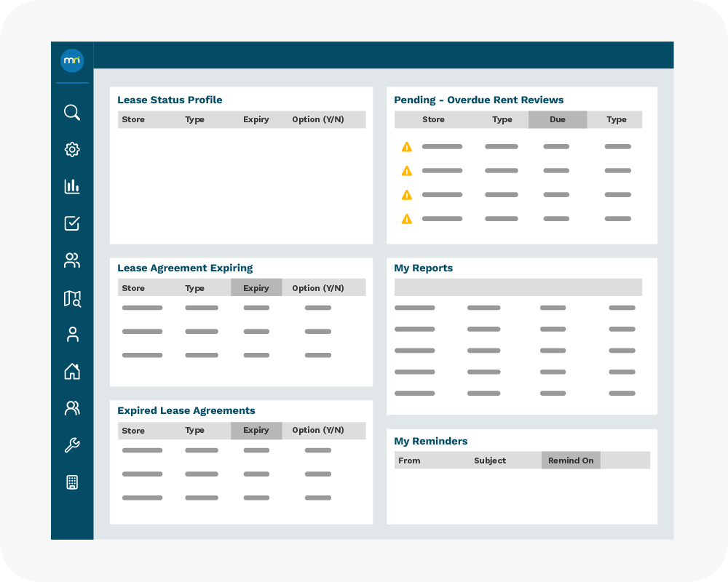728x582 pixels.
Task: Open settings gear icon in sidebar
Action: pos(72,150)
